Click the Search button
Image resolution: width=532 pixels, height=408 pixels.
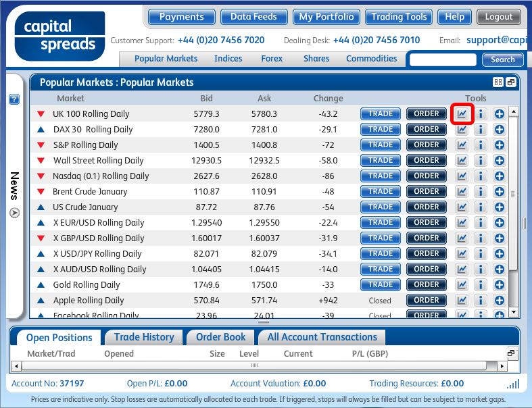tap(503, 59)
